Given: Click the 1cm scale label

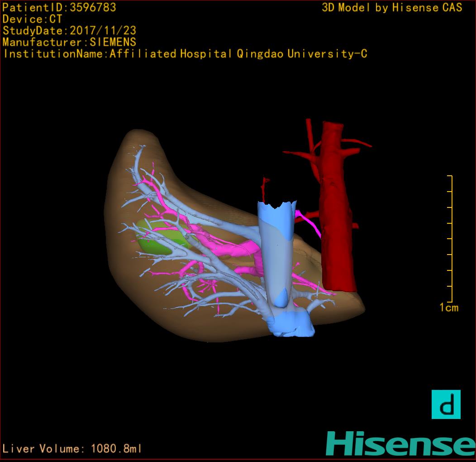Looking at the screenshot, I should (x=449, y=308).
